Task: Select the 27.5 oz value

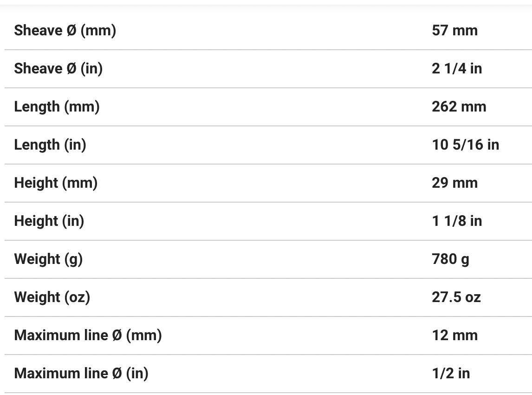Action: pyautogui.click(x=456, y=297)
